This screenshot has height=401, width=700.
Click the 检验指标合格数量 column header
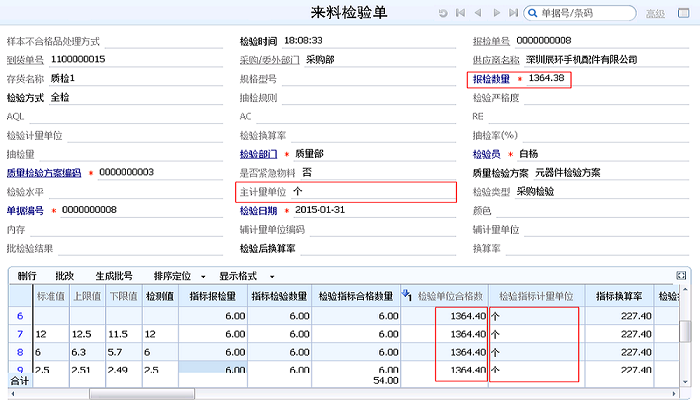click(x=356, y=296)
